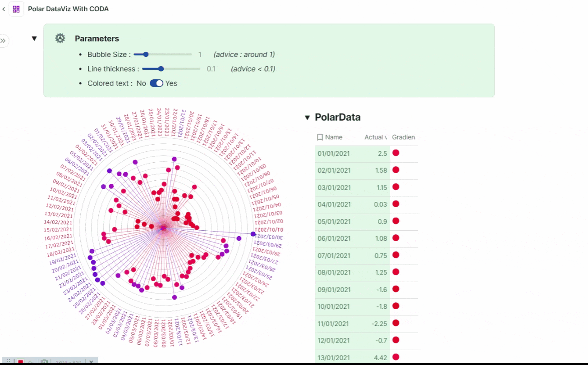The image size is (588, 365).
Task: Sort by the Actual value column header
Action: click(376, 137)
